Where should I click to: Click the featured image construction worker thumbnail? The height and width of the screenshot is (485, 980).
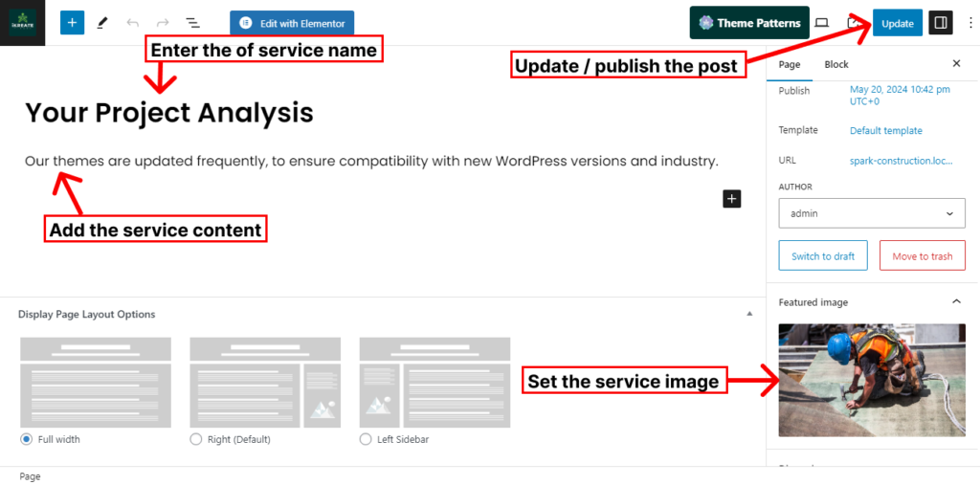872,380
